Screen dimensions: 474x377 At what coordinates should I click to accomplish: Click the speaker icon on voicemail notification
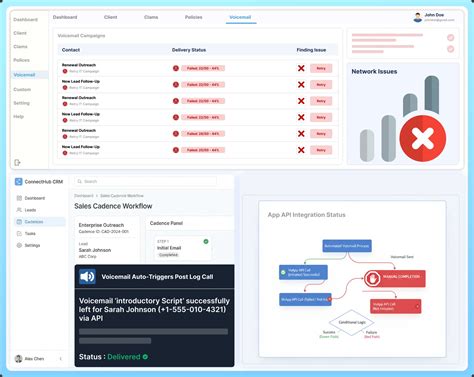point(87,277)
